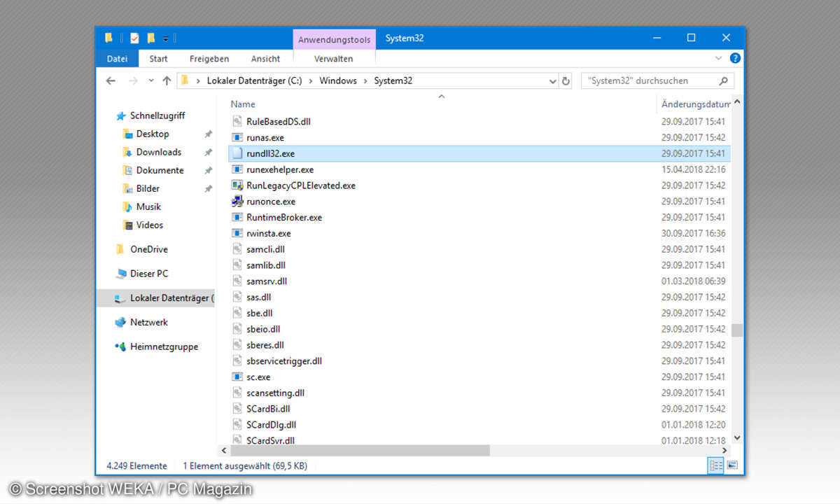Unpin Downloads from quick access
This screenshot has height=504, width=840.
coord(208,152)
